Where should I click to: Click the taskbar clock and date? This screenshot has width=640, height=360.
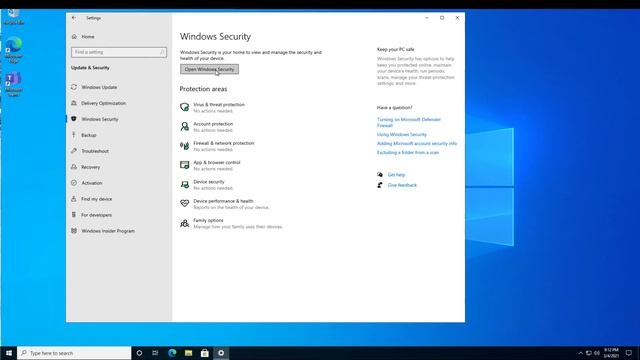[611, 353]
